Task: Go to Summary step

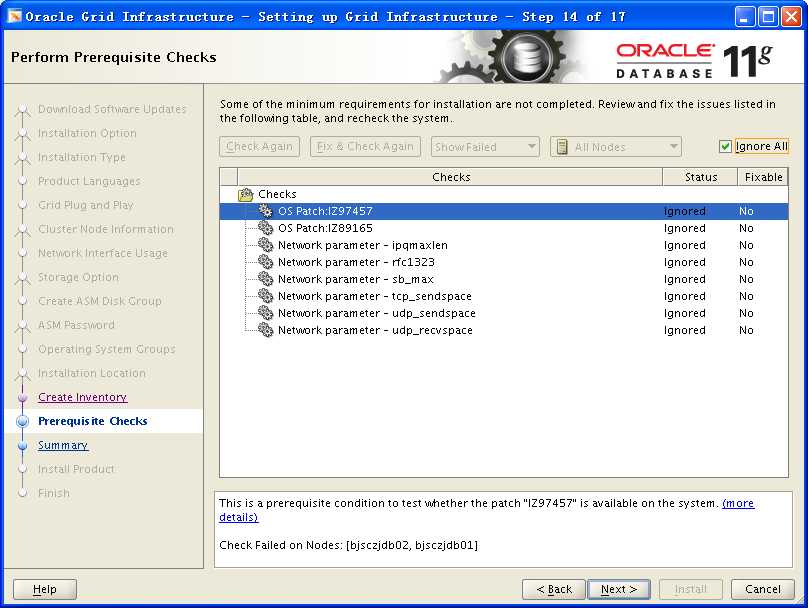Action: point(63,445)
